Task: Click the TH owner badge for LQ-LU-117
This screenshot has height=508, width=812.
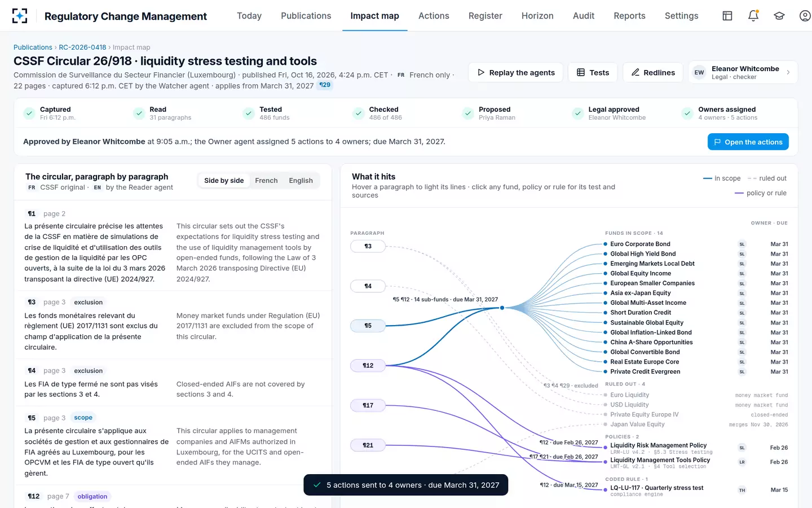Action: pos(742,490)
